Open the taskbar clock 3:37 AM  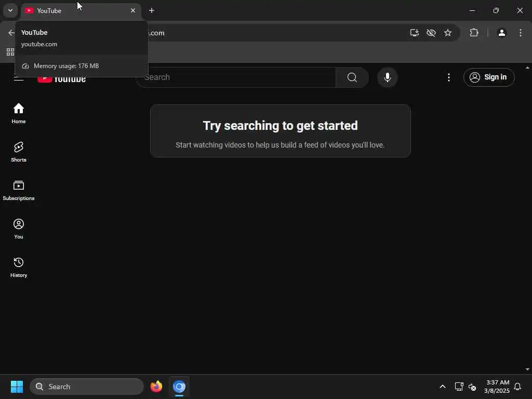pos(497,387)
